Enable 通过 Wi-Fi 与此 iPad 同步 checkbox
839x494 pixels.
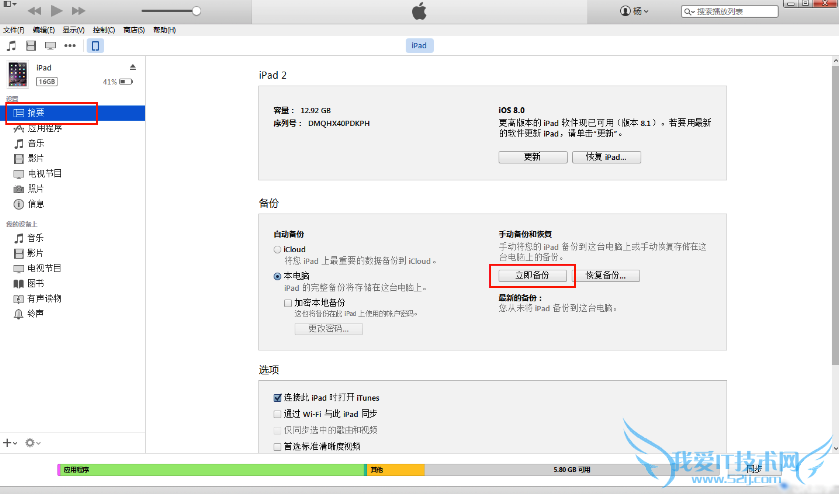tap(277, 414)
